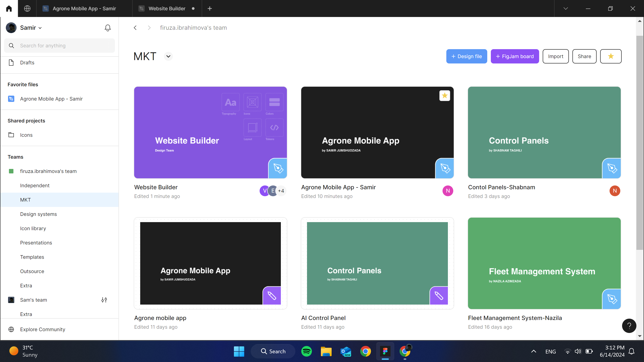
Task: Unfavorite Agrone Mobile App star on thumbnail
Action: [x=445, y=95]
